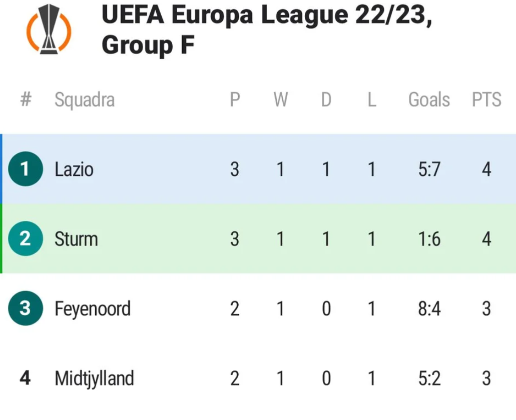Select the rank 3 badge for Feyenoord
The height and width of the screenshot is (420, 516).
tap(26, 308)
